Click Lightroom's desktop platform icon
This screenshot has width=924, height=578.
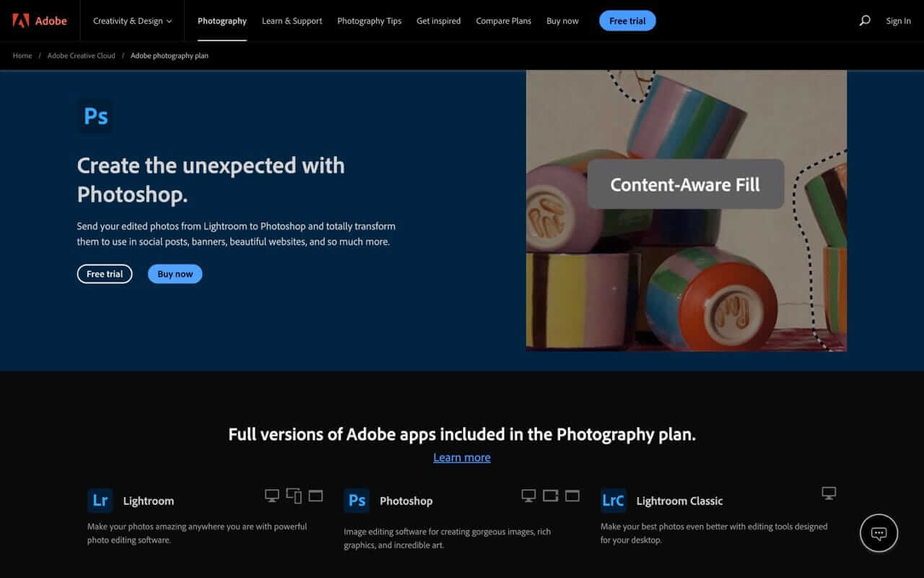pyautogui.click(x=272, y=496)
